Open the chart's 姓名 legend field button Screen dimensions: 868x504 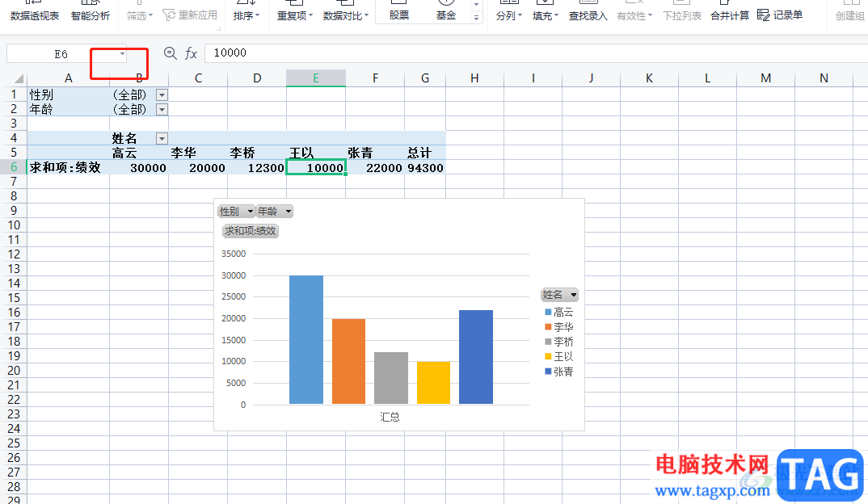pyautogui.click(x=559, y=295)
